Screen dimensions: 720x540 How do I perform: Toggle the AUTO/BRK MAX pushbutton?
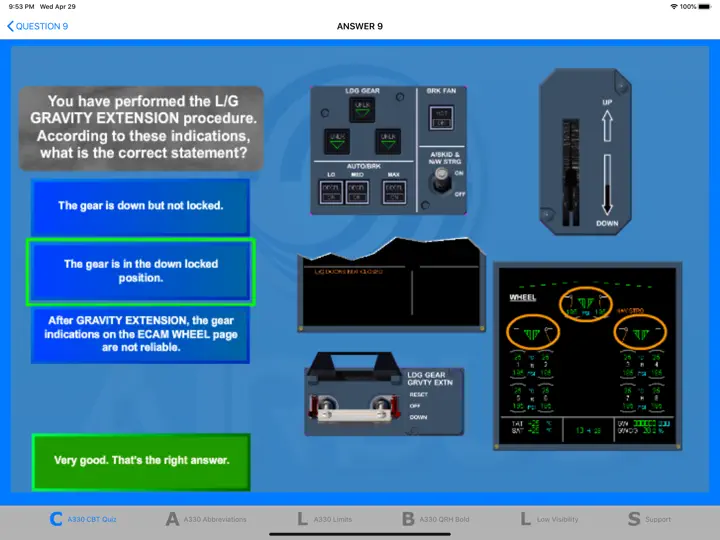(394, 192)
